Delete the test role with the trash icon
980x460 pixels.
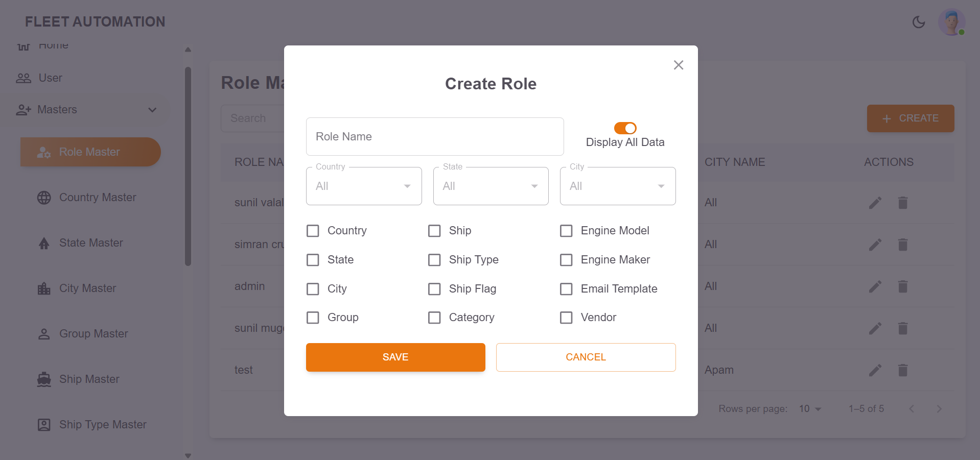click(x=902, y=370)
